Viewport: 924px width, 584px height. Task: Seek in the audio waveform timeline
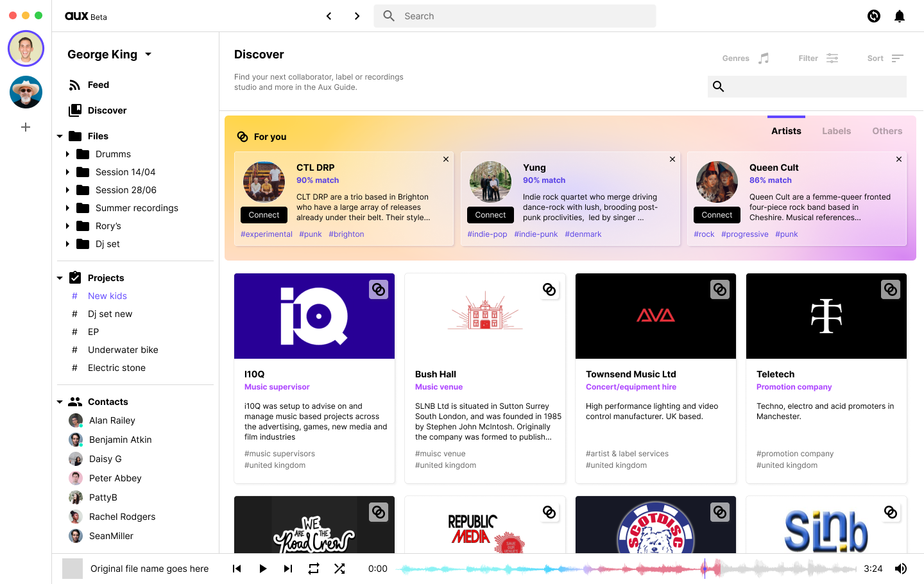626,569
